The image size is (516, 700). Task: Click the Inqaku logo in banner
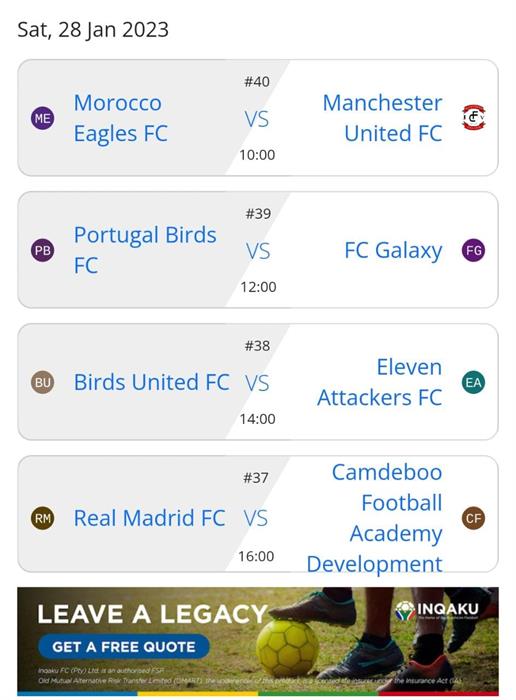[437, 610]
